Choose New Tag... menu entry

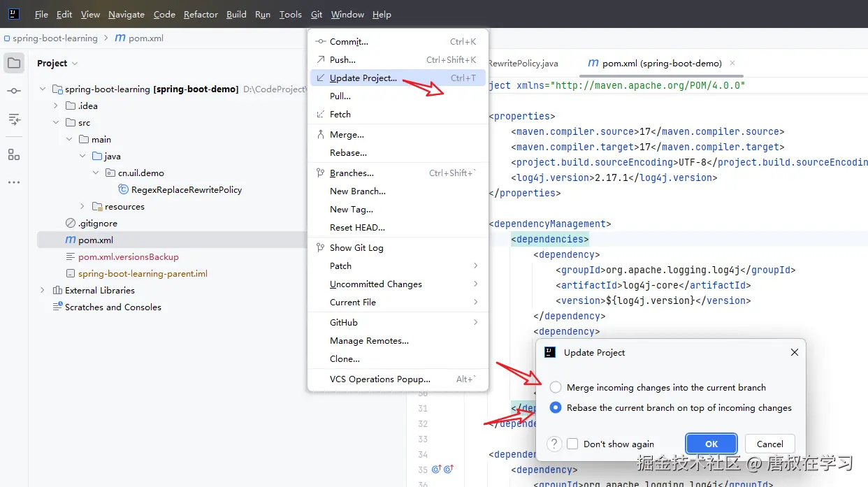click(398, 210)
